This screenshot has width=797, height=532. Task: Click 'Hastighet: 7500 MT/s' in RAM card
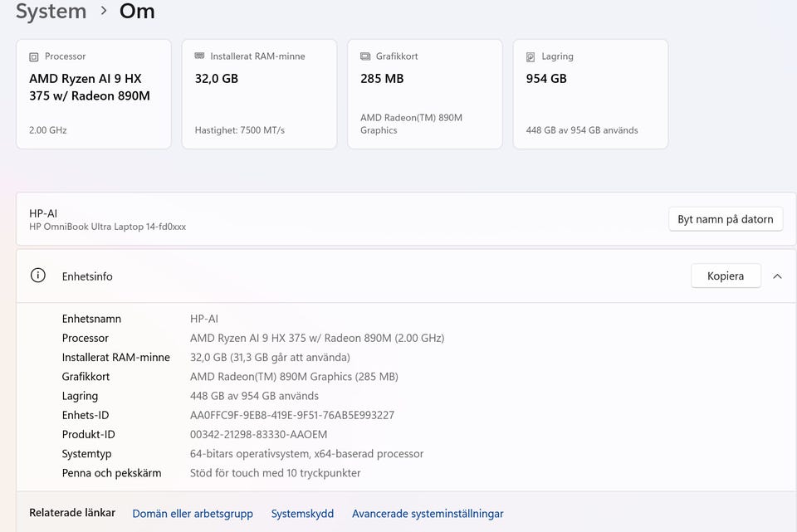240,130
